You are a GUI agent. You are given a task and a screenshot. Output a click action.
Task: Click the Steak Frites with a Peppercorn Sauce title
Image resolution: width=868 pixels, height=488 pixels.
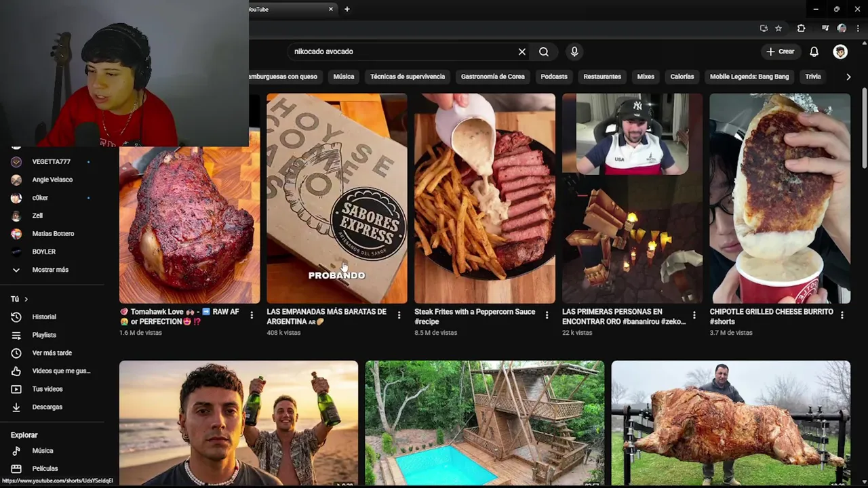point(475,317)
